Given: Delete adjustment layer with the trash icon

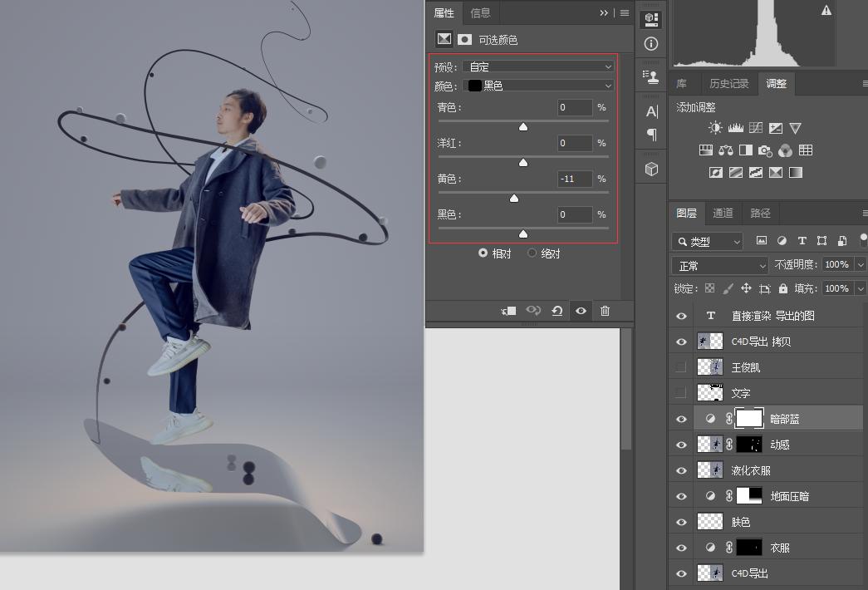Looking at the screenshot, I should (605, 311).
